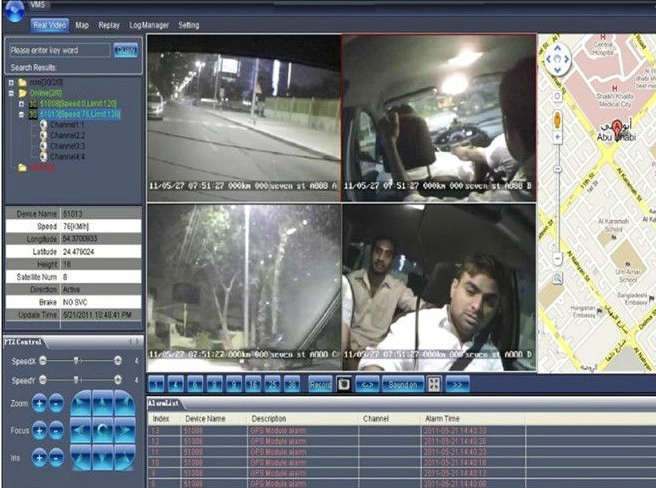Image resolution: width=656 pixels, height=488 pixels.
Task: Click the PTZ center auto-rotate button
Action: tap(102, 430)
